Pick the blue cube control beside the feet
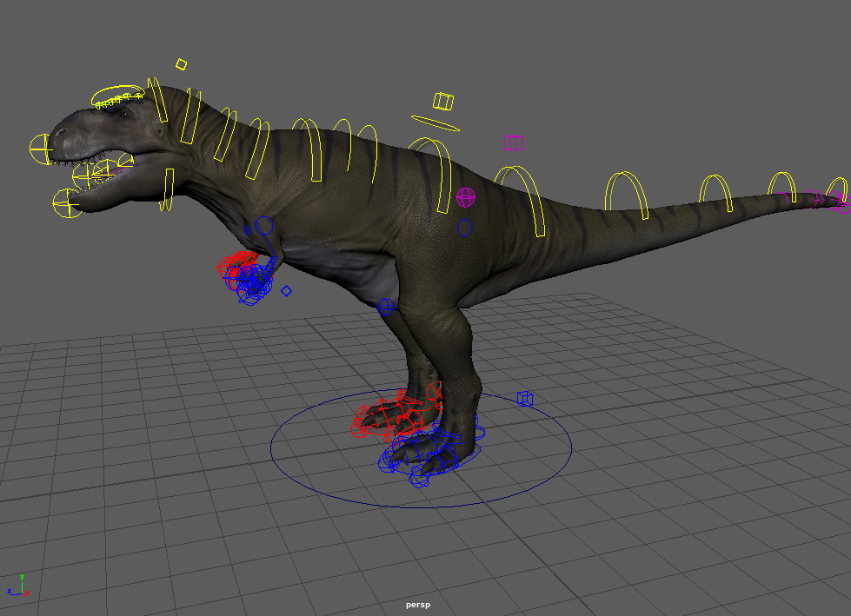 click(x=525, y=398)
